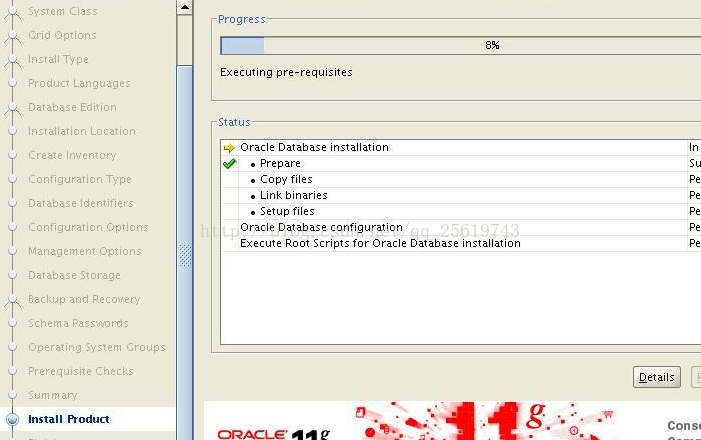Viewport: 701px width, 440px height.
Task: Select Configuration Type step
Action: (80, 179)
